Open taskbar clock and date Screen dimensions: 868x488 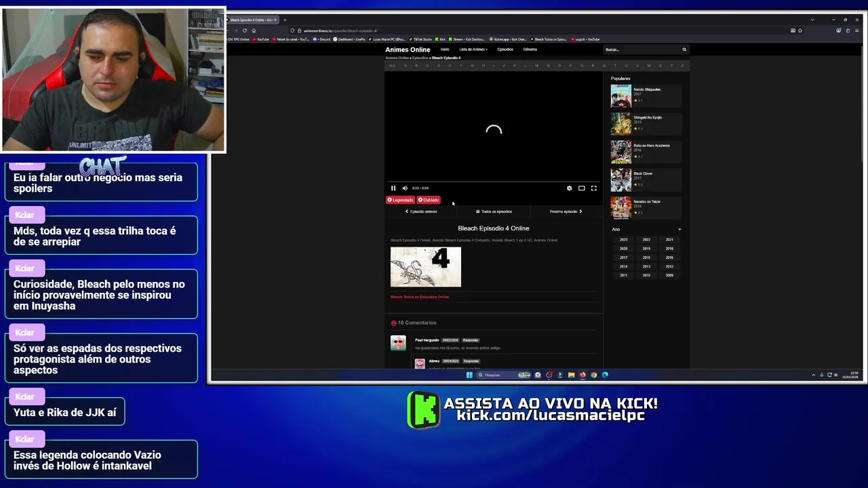click(850, 375)
